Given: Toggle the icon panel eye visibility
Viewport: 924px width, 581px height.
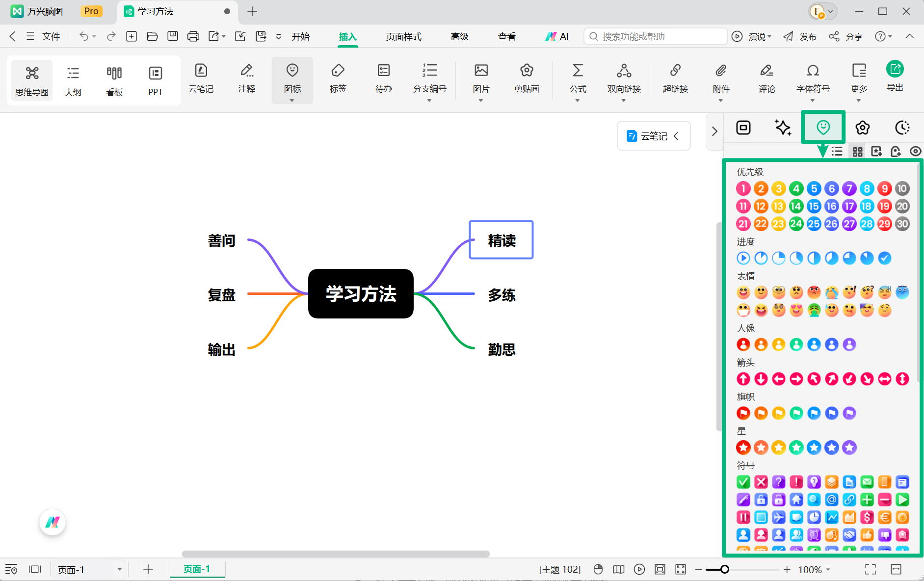Looking at the screenshot, I should tap(915, 152).
